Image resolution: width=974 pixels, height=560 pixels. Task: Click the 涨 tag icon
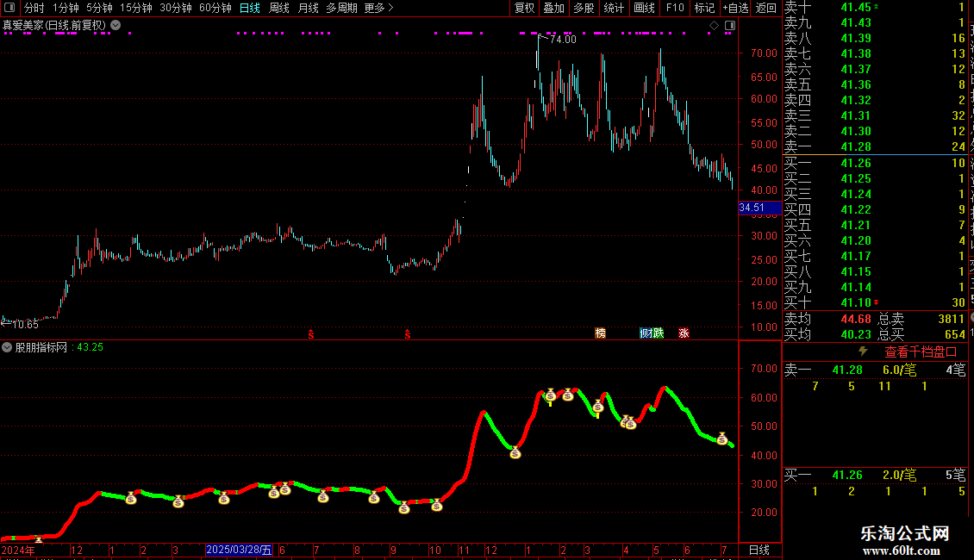coord(684,333)
